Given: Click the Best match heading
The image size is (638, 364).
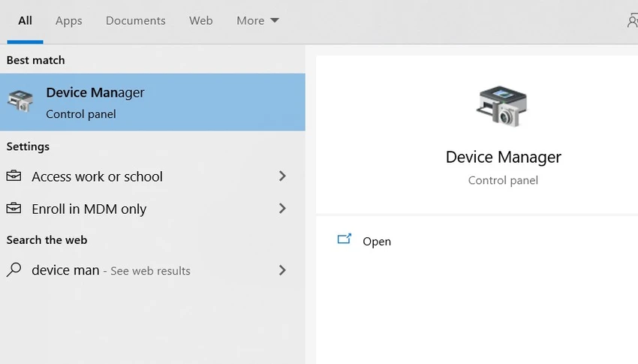Looking at the screenshot, I should coord(36,60).
